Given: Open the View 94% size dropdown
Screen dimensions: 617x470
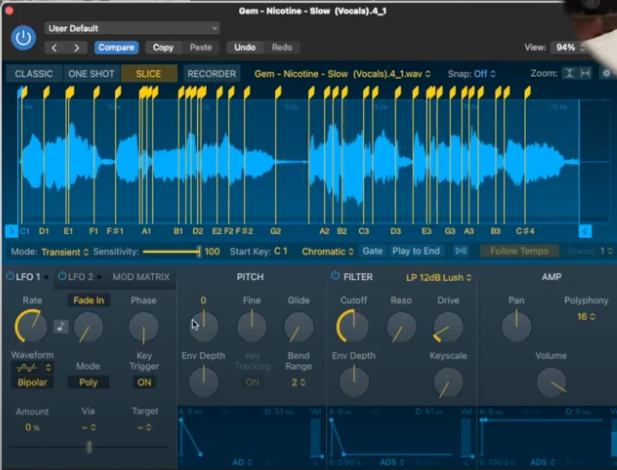Looking at the screenshot, I should coord(569,48).
